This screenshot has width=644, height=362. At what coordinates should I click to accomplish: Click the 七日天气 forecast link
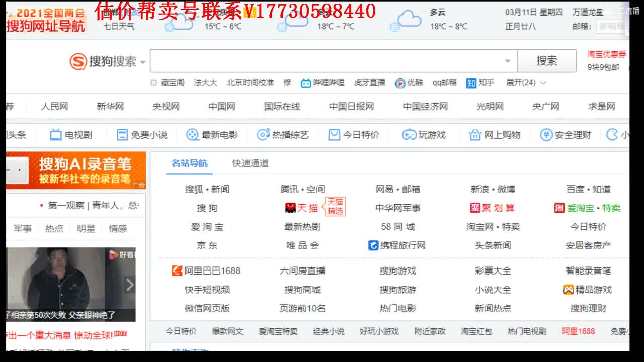pyautogui.click(x=119, y=26)
